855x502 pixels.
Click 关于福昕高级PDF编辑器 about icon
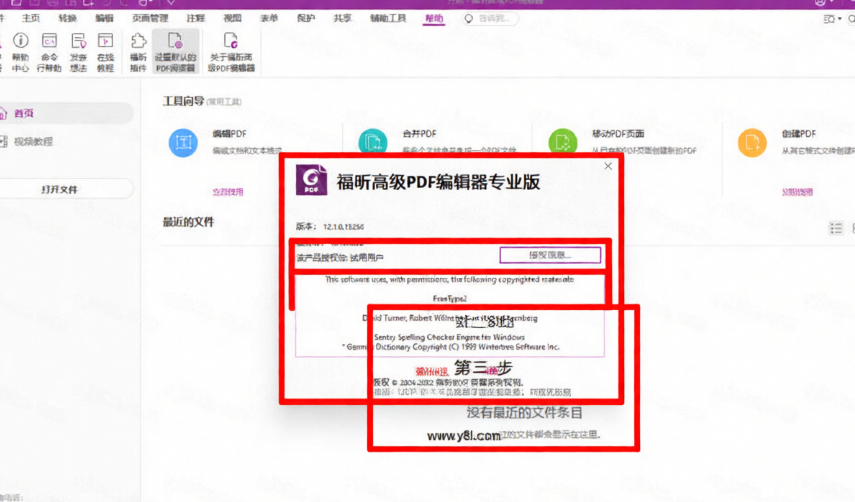tap(231, 52)
